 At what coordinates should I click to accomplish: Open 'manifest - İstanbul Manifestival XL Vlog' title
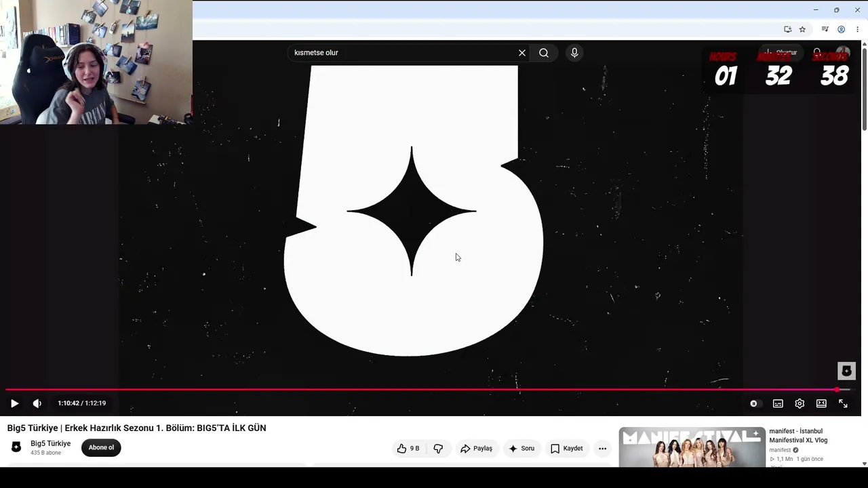(799, 436)
